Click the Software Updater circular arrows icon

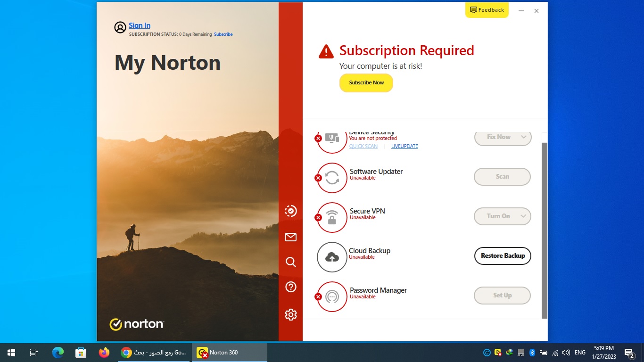[332, 178]
